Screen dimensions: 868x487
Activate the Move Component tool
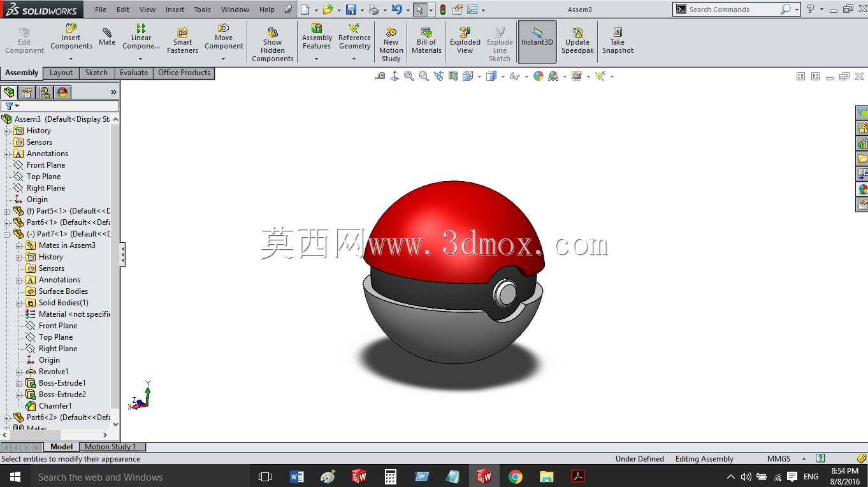coord(224,37)
